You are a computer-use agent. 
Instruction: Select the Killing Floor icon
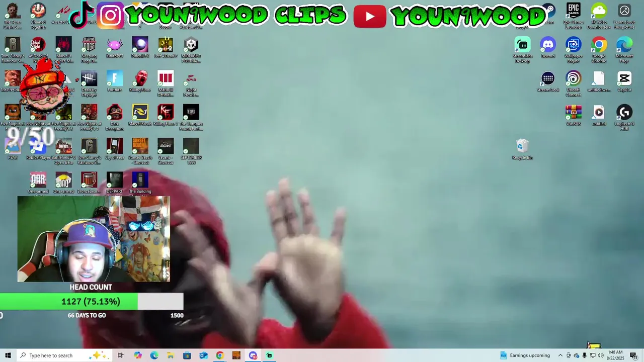coord(140,81)
